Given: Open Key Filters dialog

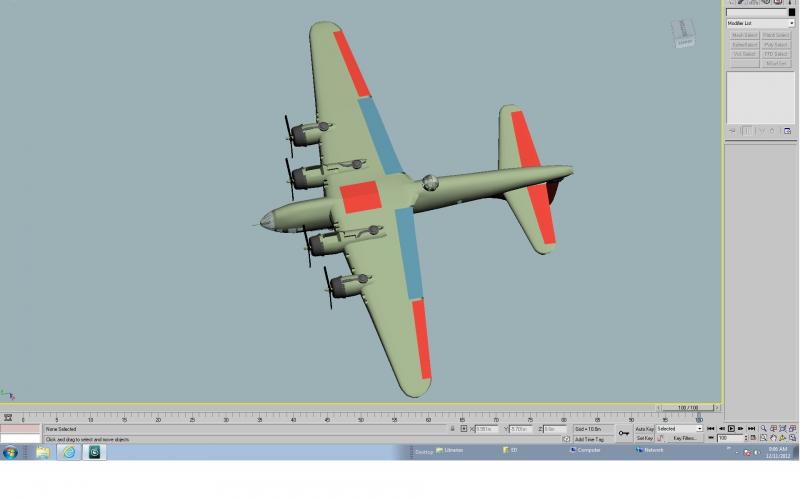Looking at the screenshot, I should point(684,438).
